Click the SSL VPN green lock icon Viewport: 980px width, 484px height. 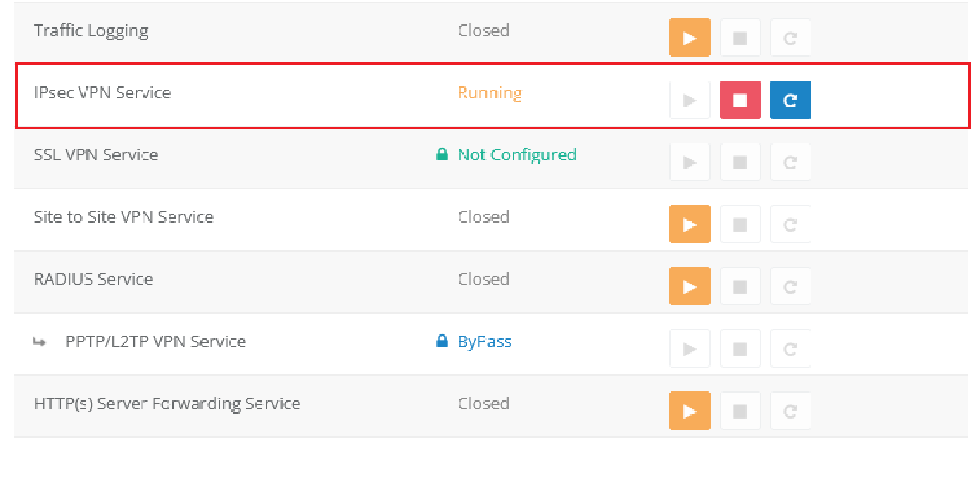(x=442, y=154)
